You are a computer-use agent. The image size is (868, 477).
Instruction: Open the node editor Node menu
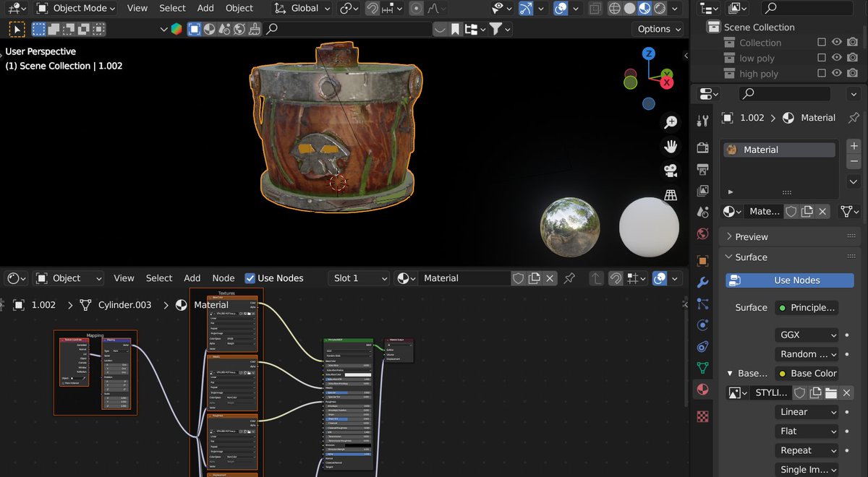(x=224, y=278)
